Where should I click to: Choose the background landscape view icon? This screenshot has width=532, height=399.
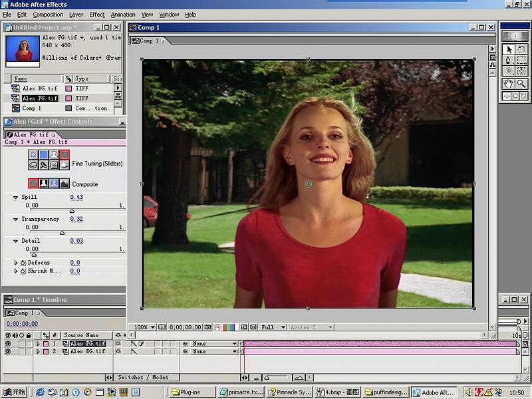tap(65, 184)
